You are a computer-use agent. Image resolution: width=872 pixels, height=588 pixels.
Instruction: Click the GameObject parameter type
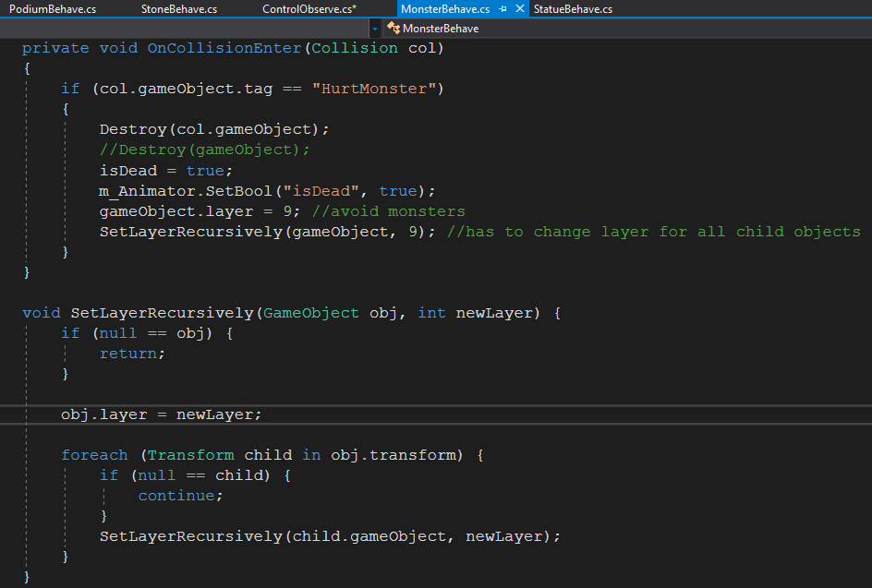[311, 314]
